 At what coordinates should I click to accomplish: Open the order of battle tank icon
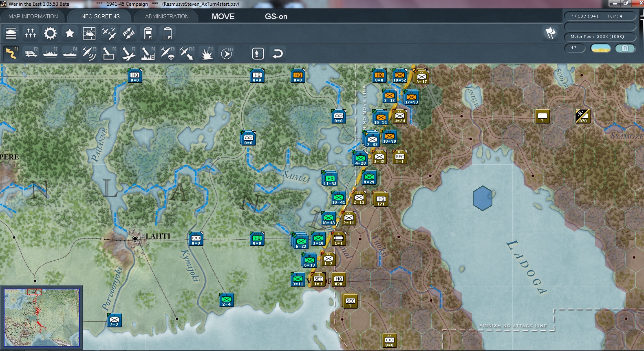tap(11, 33)
